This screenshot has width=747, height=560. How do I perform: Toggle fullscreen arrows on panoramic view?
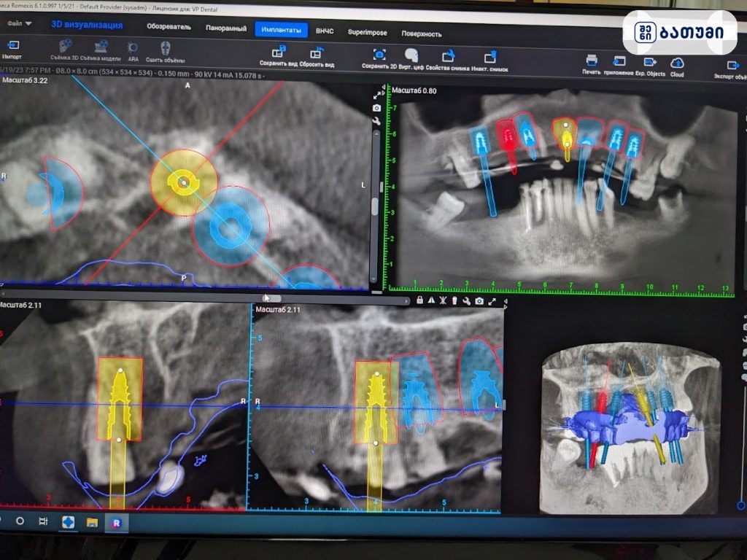pos(376,96)
